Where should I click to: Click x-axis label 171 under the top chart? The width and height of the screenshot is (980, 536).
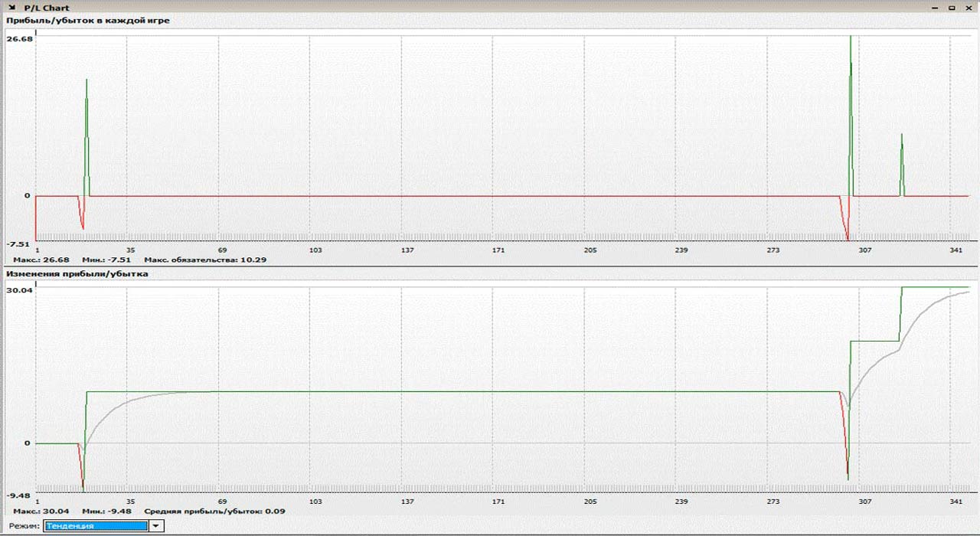(498, 250)
